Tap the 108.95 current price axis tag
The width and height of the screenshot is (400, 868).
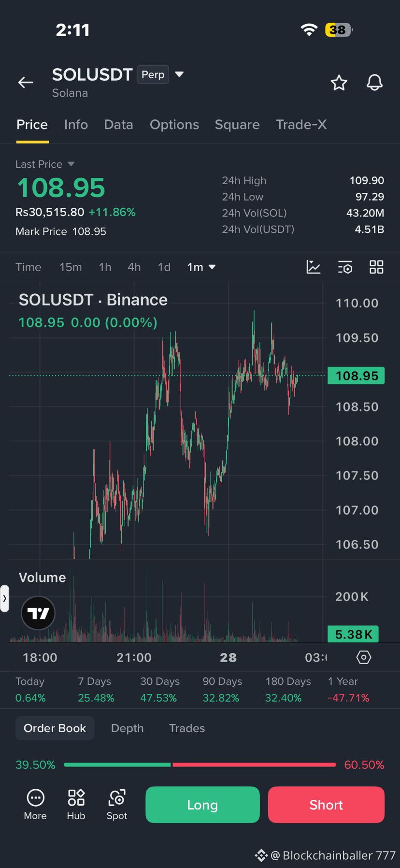356,376
